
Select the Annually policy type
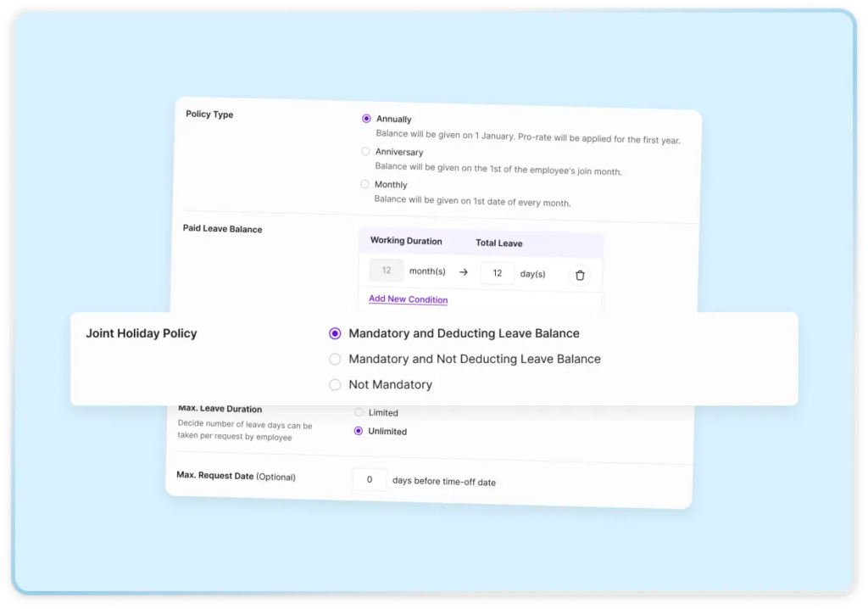[x=366, y=119]
